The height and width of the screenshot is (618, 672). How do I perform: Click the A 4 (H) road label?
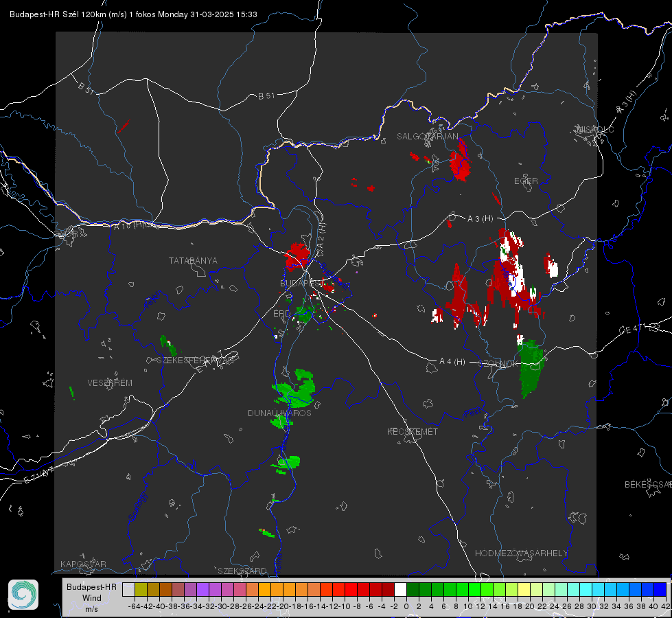(x=452, y=362)
